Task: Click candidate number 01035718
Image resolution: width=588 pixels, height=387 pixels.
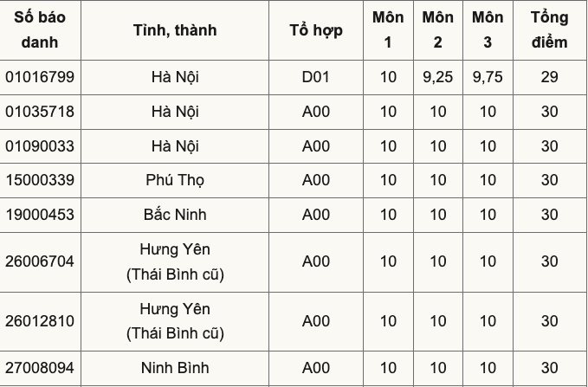Action: 40,112
